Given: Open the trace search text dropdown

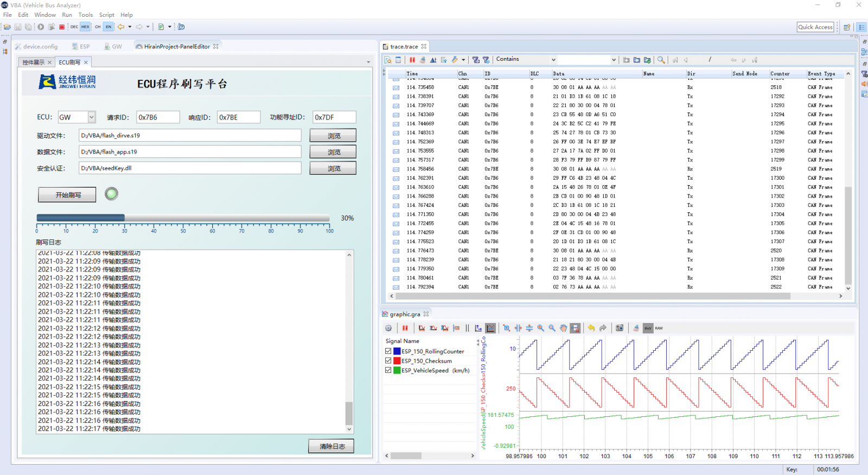Looking at the screenshot, I should click(x=614, y=60).
